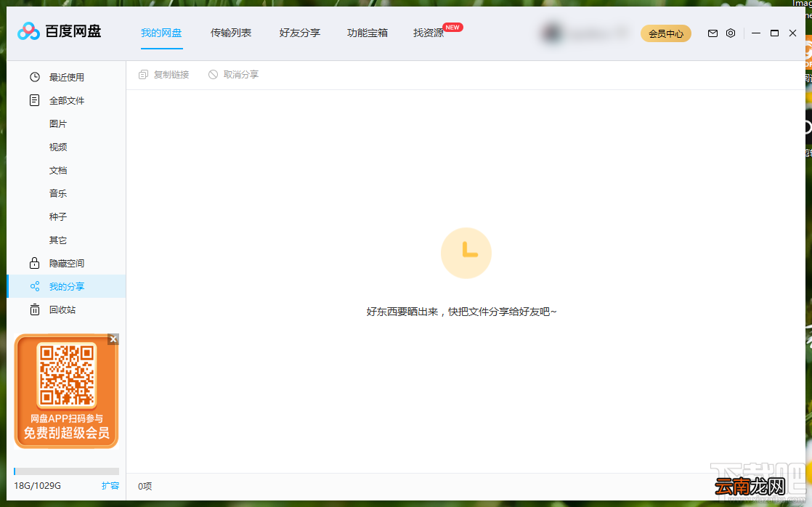
Task: Open the mail envelope icon
Action: [x=712, y=33]
